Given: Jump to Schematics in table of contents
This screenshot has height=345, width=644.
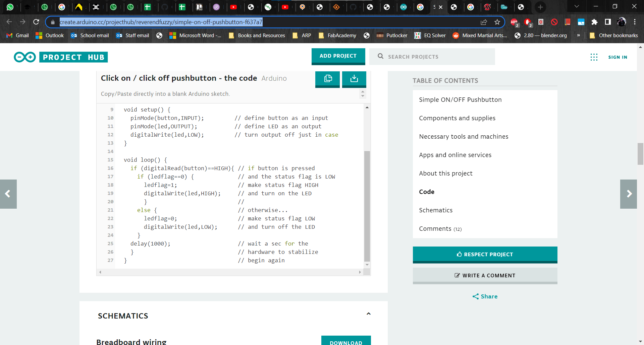Looking at the screenshot, I should coord(436,210).
